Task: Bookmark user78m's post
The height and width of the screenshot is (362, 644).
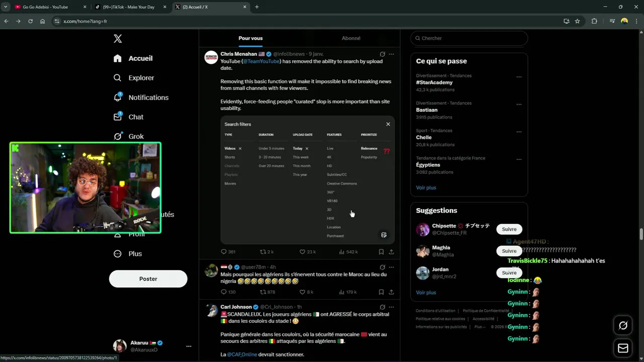Action: click(381, 292)
